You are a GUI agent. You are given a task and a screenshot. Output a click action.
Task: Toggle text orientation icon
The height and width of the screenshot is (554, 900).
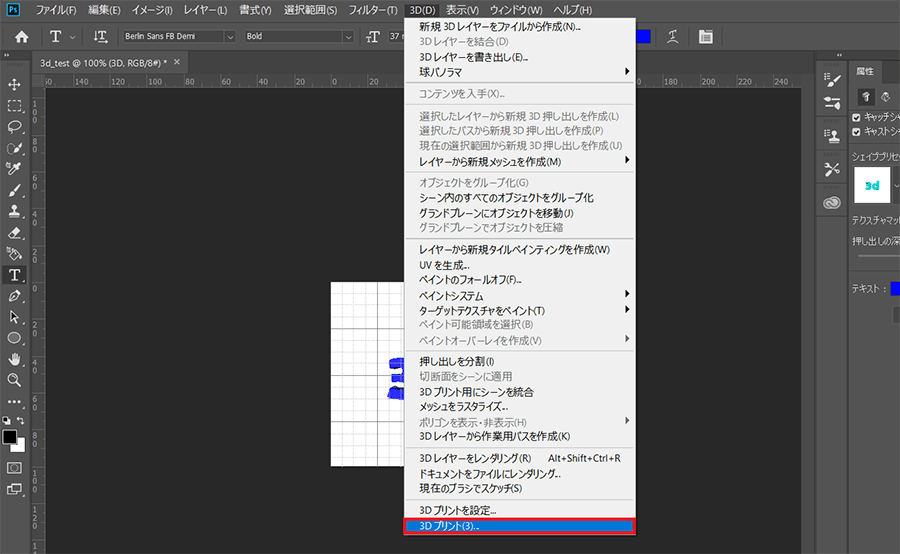(100, 37)
